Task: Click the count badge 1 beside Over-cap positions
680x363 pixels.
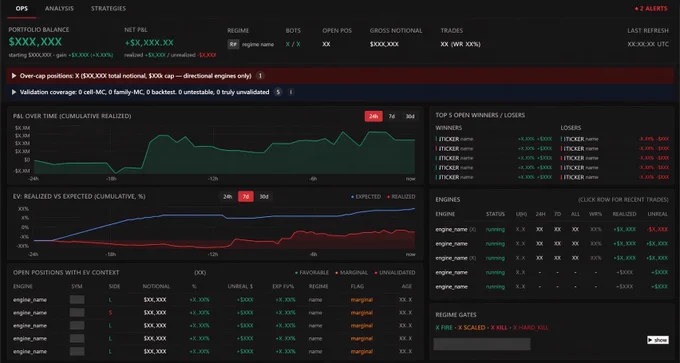Action: pyautogui.click(x=260, y=76)
